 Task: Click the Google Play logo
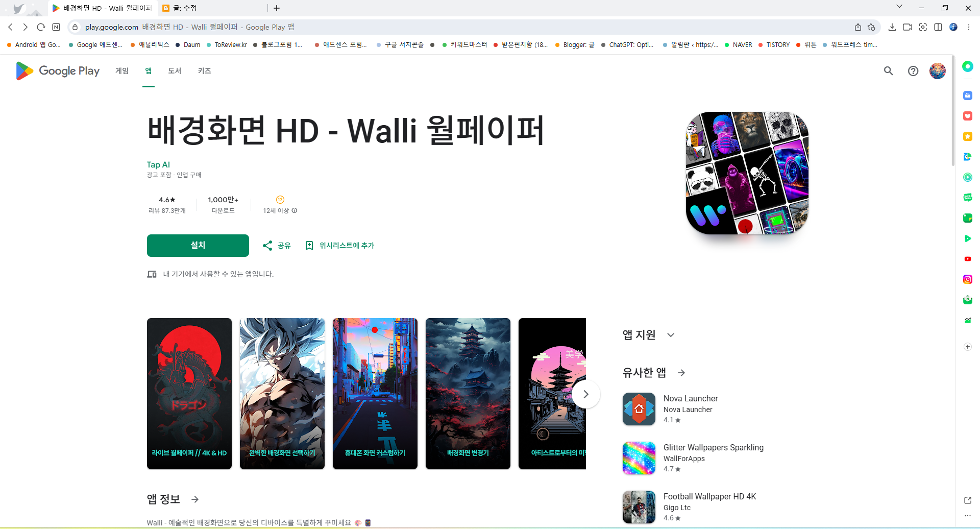pyautogui.click(x=58, y=71)
